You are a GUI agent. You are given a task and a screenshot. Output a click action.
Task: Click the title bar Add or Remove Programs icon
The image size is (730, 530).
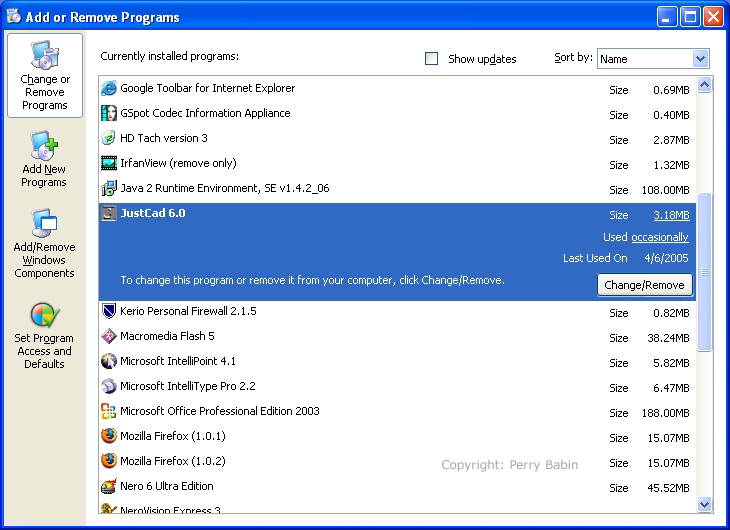[14, 16]
